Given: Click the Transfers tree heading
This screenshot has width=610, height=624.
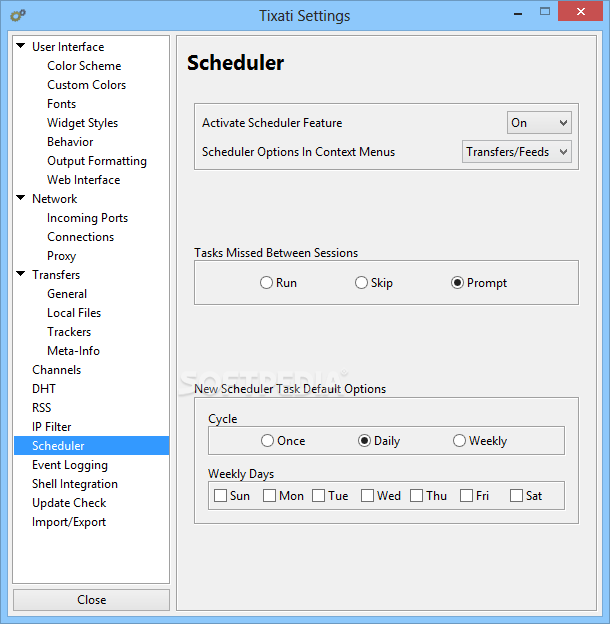Looking at the screenshot, I should point(56,275).
